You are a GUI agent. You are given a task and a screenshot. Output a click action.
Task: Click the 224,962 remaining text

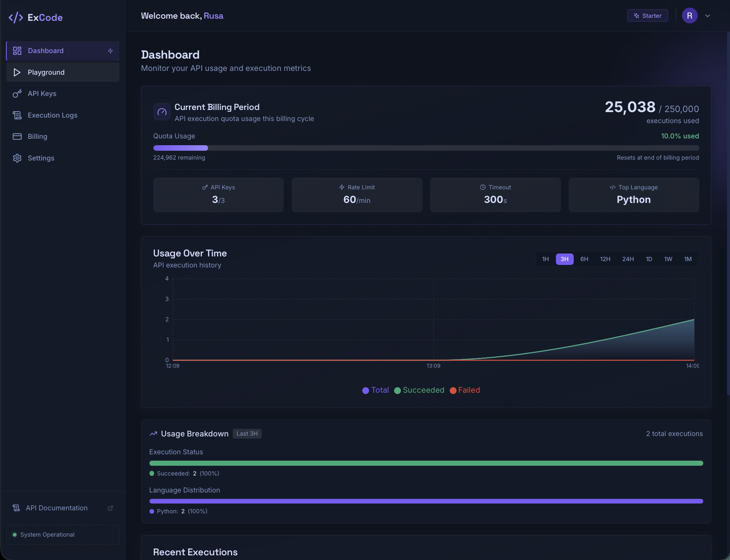coord(179,158)
